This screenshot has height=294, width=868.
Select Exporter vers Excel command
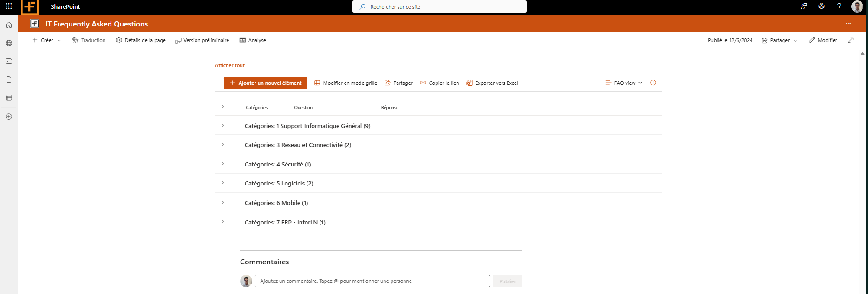click(x=492, y=83)
